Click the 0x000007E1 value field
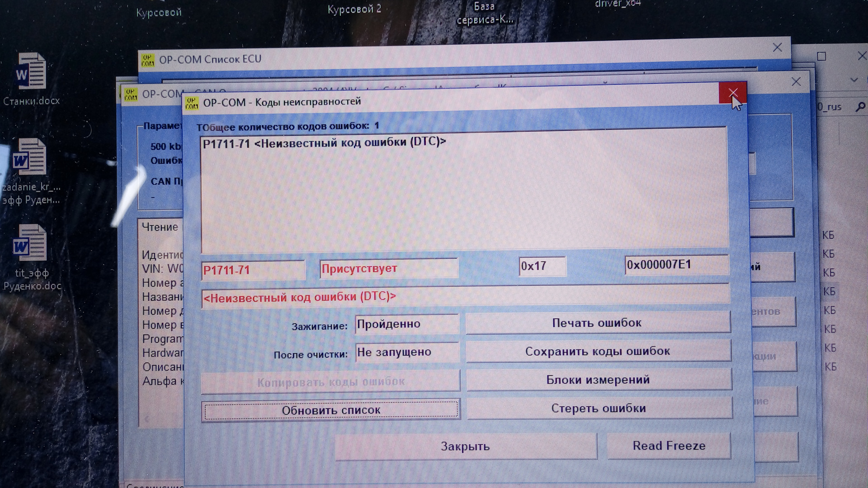The height and width of the screenshot is (488, 868). pyautogui.click(x=677, y=265)
